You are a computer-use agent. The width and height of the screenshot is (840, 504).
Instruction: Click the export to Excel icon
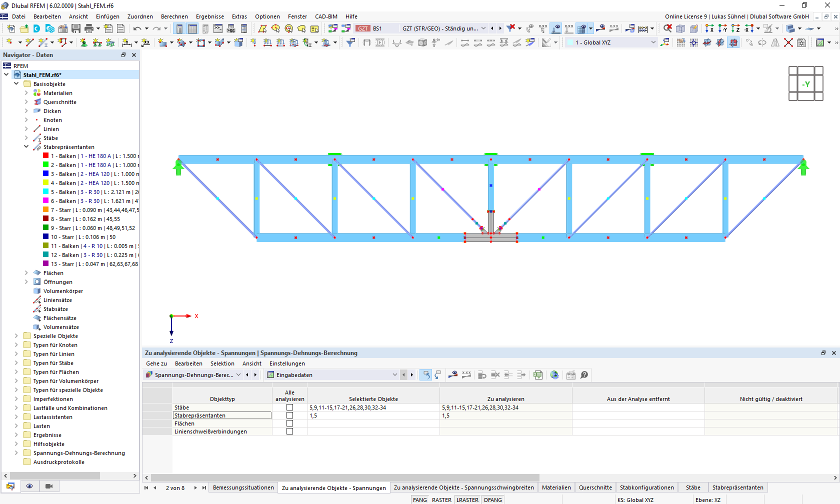point(538,375)
